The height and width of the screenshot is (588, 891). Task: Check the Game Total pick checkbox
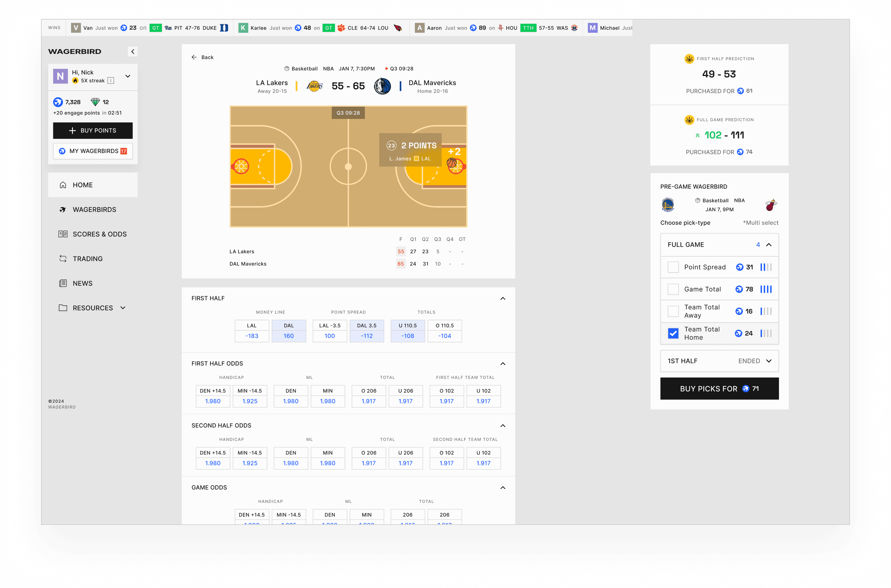(673, 289)
